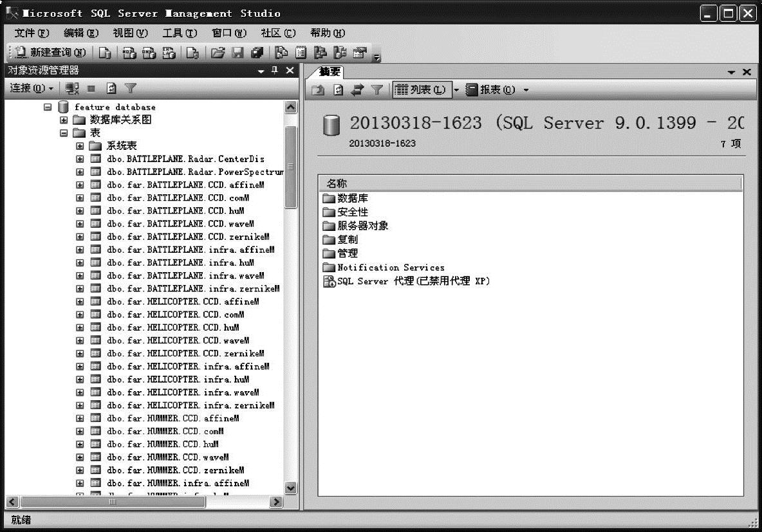
Task: Open SQL Server Mobile Query icon
Action: click(x=192, y=53)
